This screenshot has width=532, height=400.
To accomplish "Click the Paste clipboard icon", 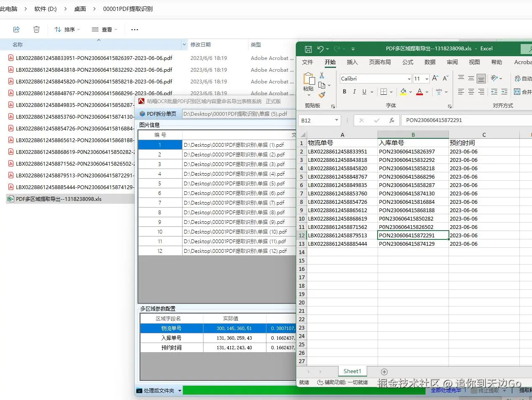I will click(x=309, y=78).
